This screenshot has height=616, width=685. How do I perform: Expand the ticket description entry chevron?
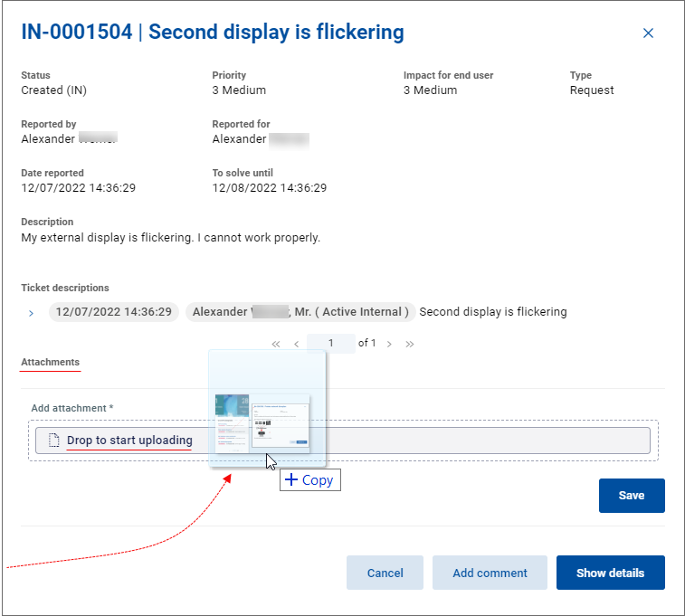(31, 313)
